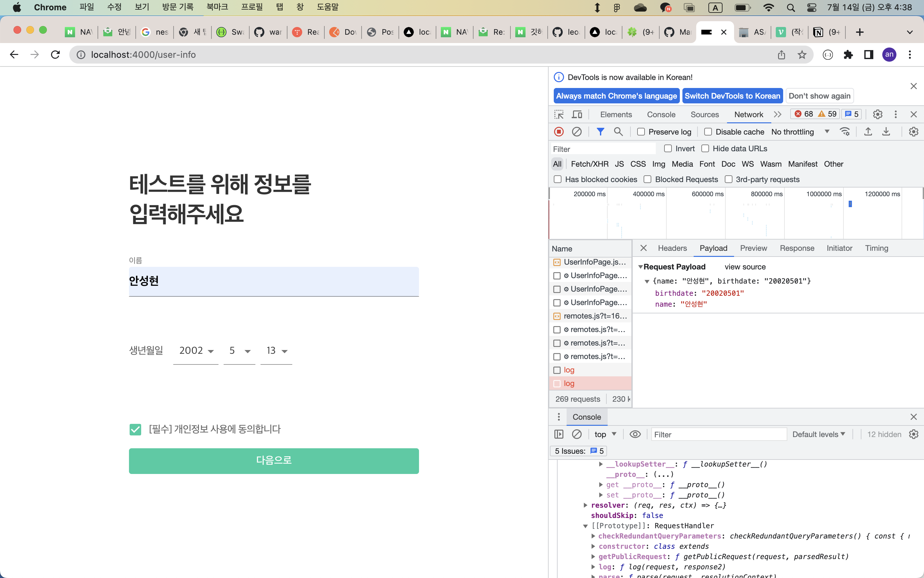Viewport: 924px width, 578px height.
Task: Bookmark this page with star icon
Action: pyautogui.click(x=802, y=55)
